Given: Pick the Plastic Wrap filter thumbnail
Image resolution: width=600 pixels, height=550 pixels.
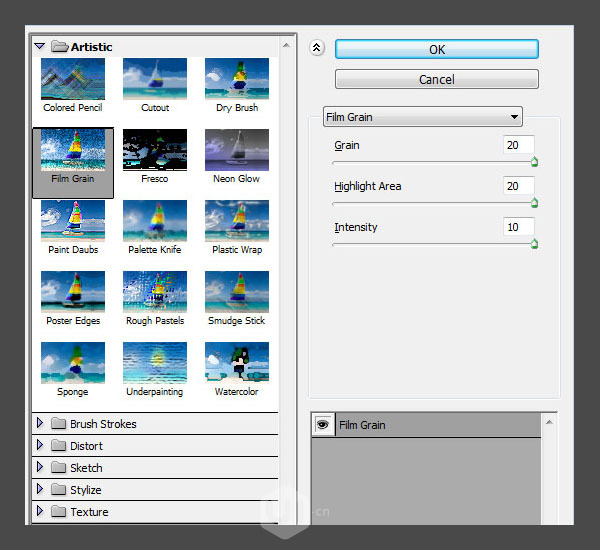Looking at the screenshot, I should tap(237, 221).
